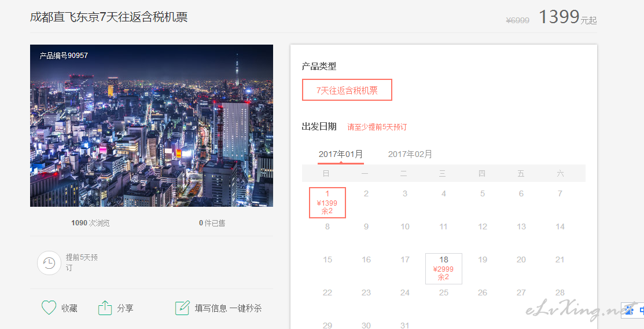Click the share icon next to 分享
644x329 pixels.
coord(105,308)
